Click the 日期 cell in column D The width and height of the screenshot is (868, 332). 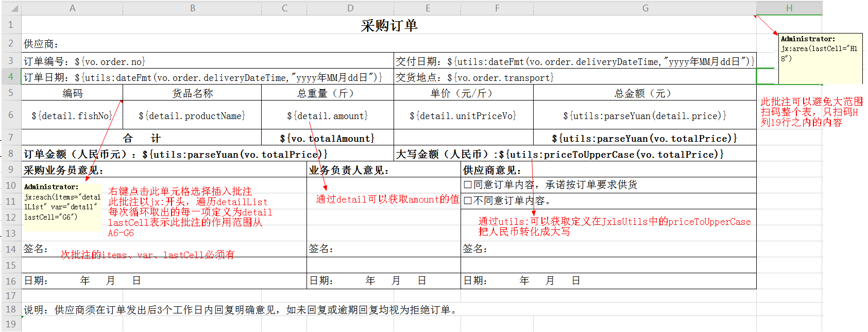384,280
